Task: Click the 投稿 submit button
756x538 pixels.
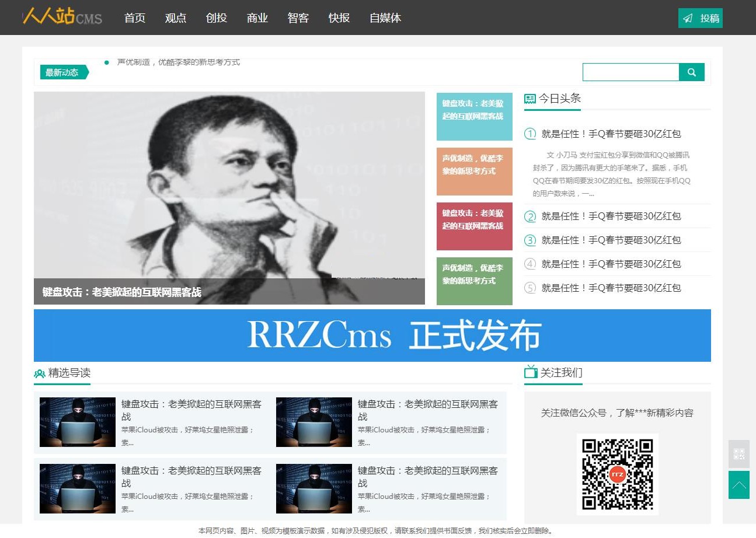Action: click(700, 18)
